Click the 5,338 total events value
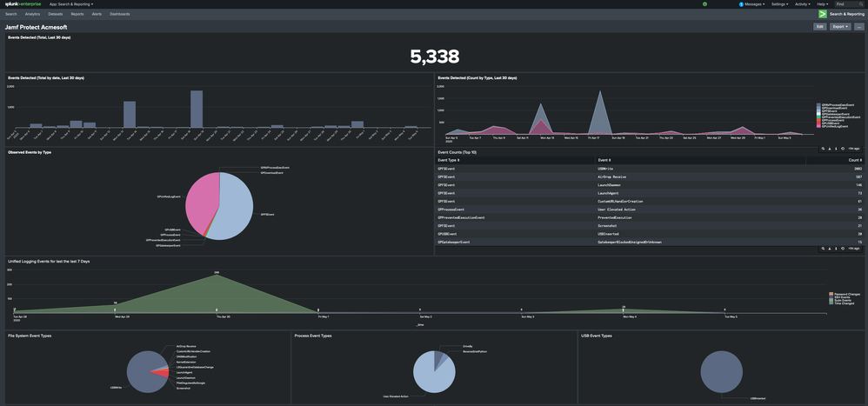The image size is (868, 406). tap(435, 57)
